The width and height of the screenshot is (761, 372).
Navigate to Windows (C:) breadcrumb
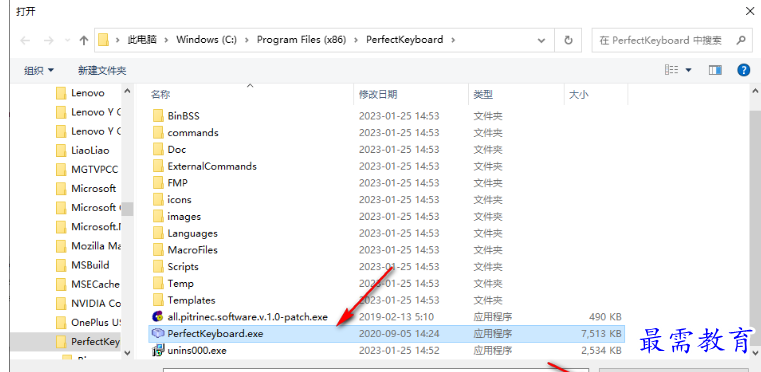[206, 40]
